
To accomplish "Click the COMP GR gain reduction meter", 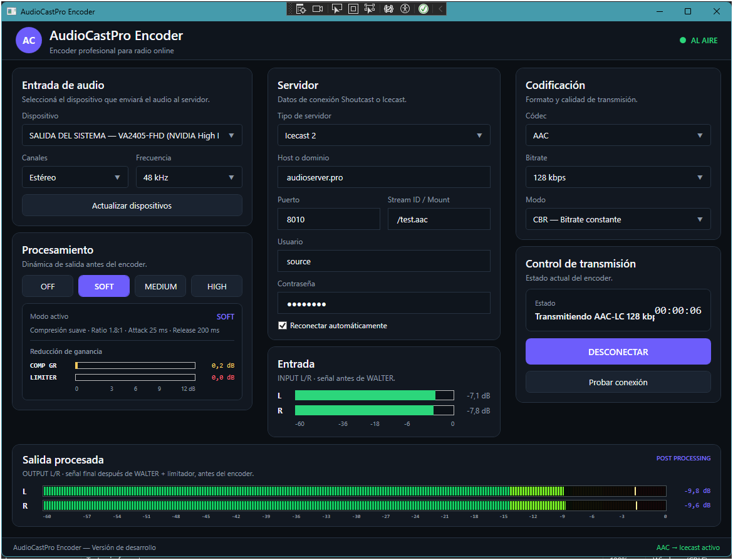I will click(x=135, y=366).
